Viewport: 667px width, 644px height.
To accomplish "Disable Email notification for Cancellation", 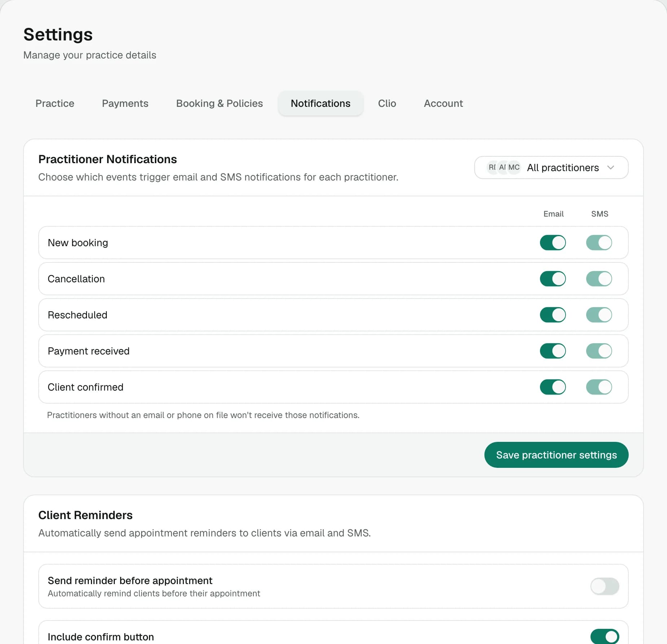I will click(553, 279).
